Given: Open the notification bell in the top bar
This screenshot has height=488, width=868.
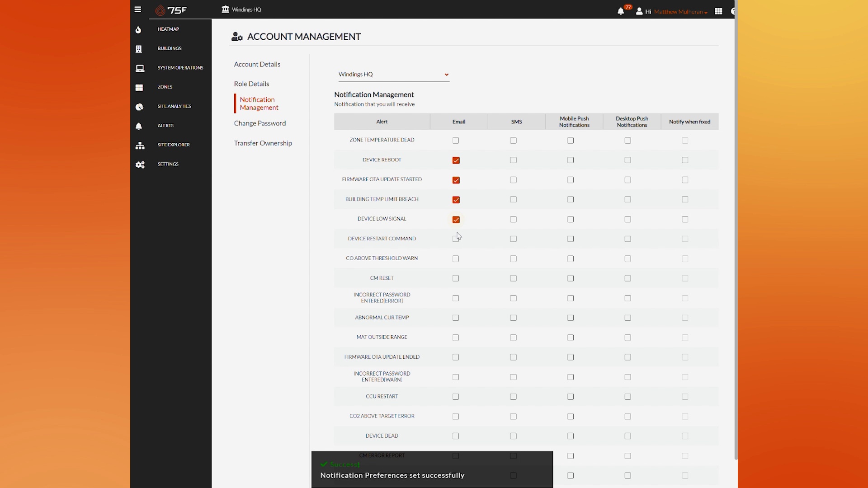Looking at the screenshot, I should (621, 11).
